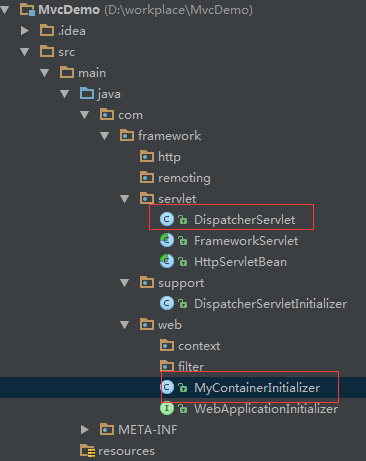Select the servlet package label
This screenshot has height=461, width=366.
point(177,199)
